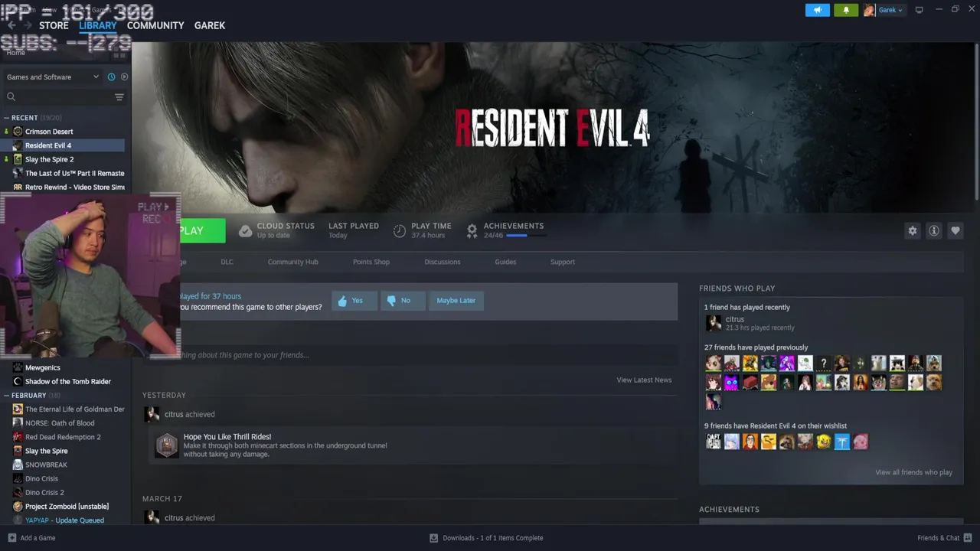Click the No recommend button
Screen dimensions: 980x551
coord(403,301)
